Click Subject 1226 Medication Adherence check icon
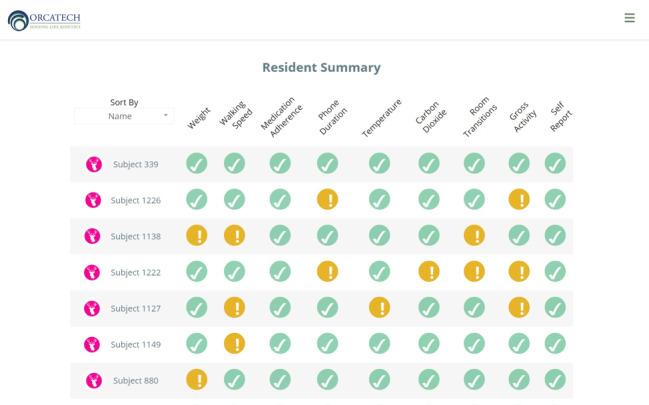This screenshot has height=405, width=649. [x=280, y=200]
